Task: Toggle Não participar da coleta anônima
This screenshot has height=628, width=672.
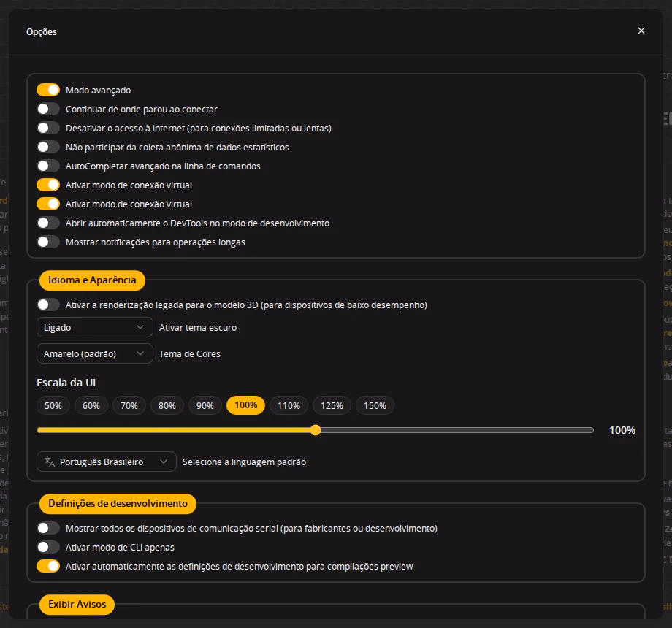Action: (x=48, y=147)
